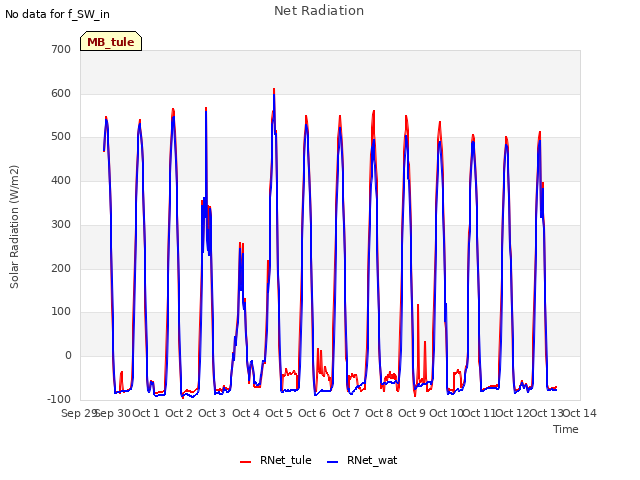640x480 pixels.
Task: Click the Oct 8 x-axis date label
Action: pyautogui.click(x=379, y=413)
